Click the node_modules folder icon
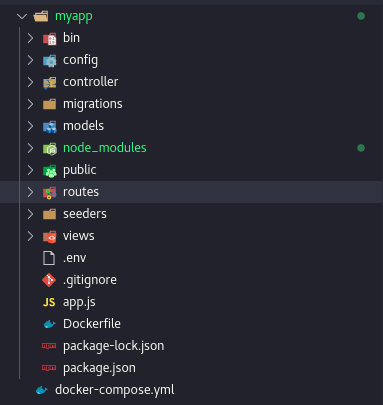 tap(49, 148)
